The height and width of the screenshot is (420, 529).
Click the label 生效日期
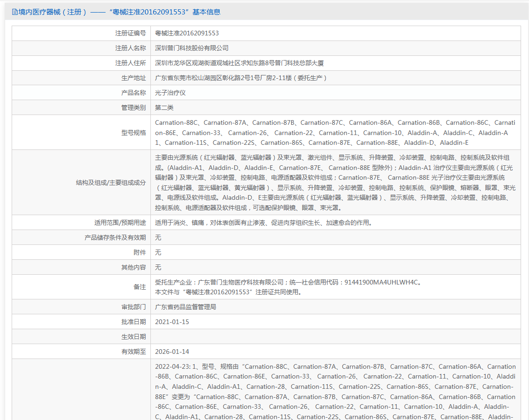pyautogui.click(x=134, y=337)
